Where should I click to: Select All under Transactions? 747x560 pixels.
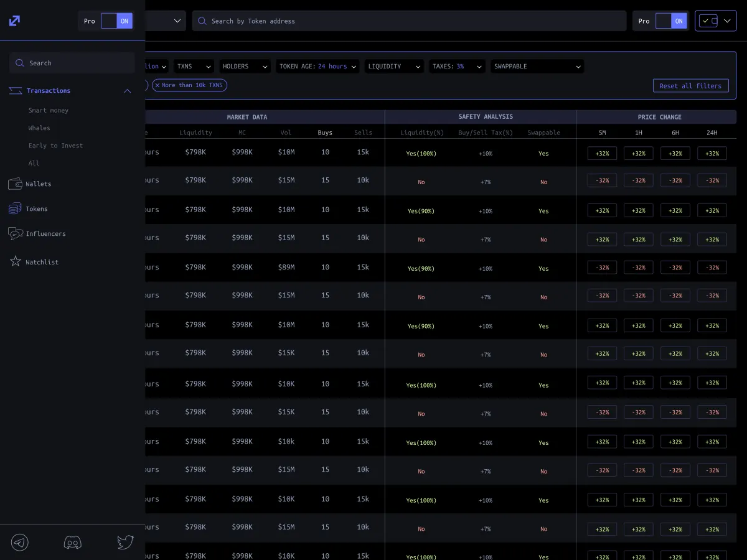[x=34, y=163]
